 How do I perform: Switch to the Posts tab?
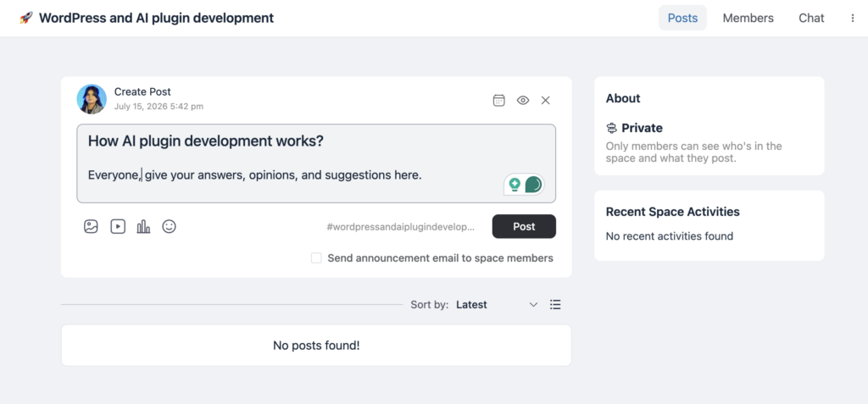[682, 18]
